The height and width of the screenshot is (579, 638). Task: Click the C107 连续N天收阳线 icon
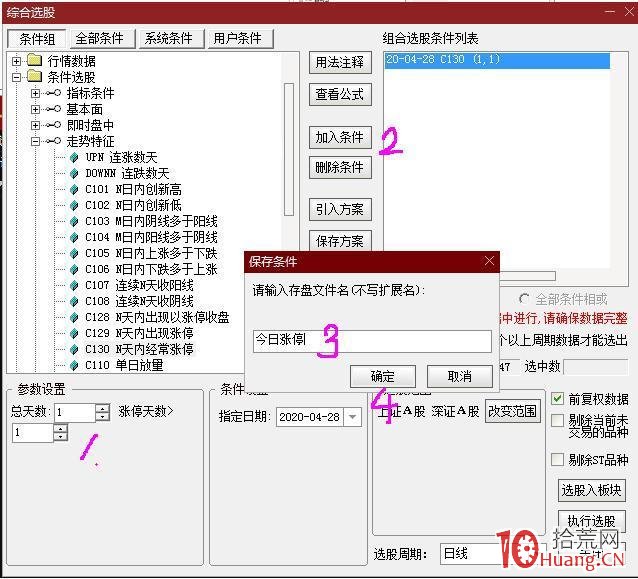(x=74, y=285)
